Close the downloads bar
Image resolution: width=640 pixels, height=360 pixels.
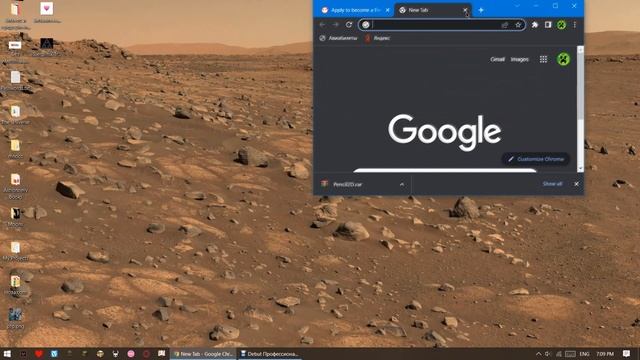[x=576, y=184]
